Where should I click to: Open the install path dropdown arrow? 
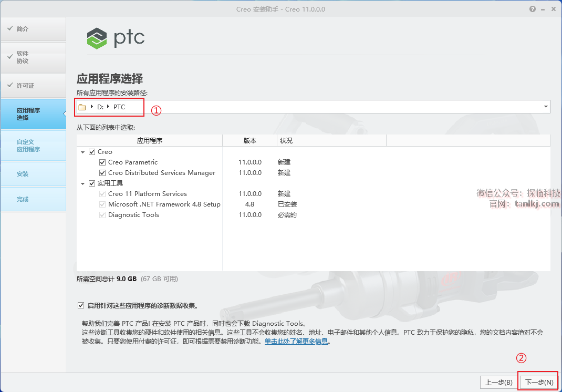[546, 107]
